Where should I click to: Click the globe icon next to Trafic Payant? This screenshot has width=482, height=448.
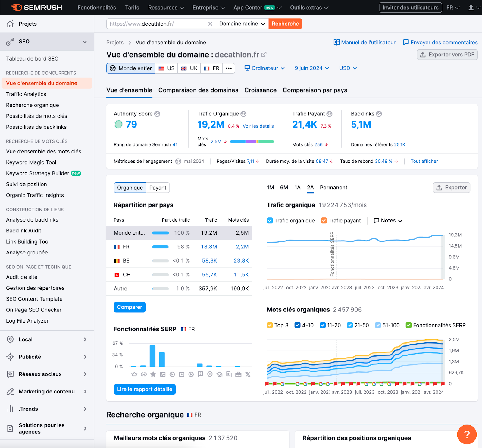(330, 114)
